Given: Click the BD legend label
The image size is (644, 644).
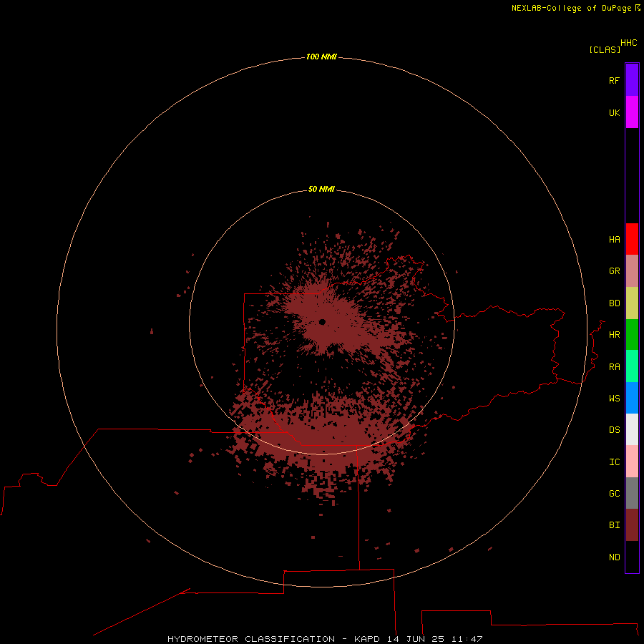Looking at the screenshot, I should click(614, 303).
